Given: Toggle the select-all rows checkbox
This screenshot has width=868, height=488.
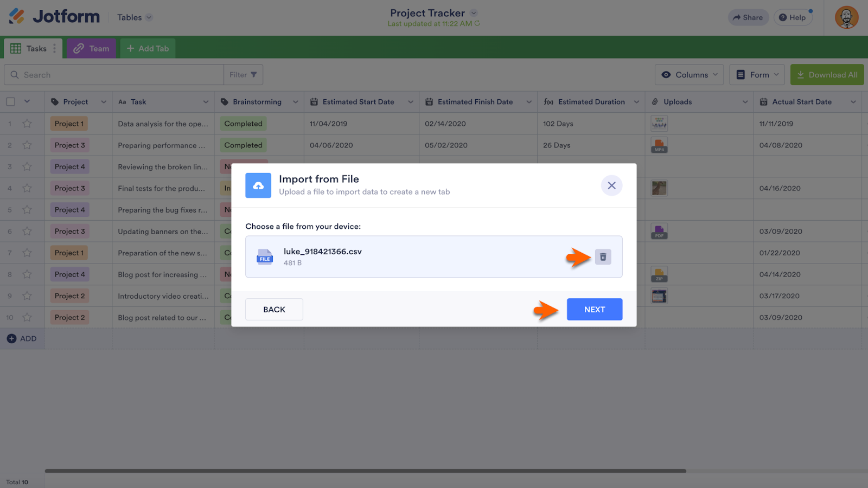Looking at the screenshot, I should [x=11, y=101].
